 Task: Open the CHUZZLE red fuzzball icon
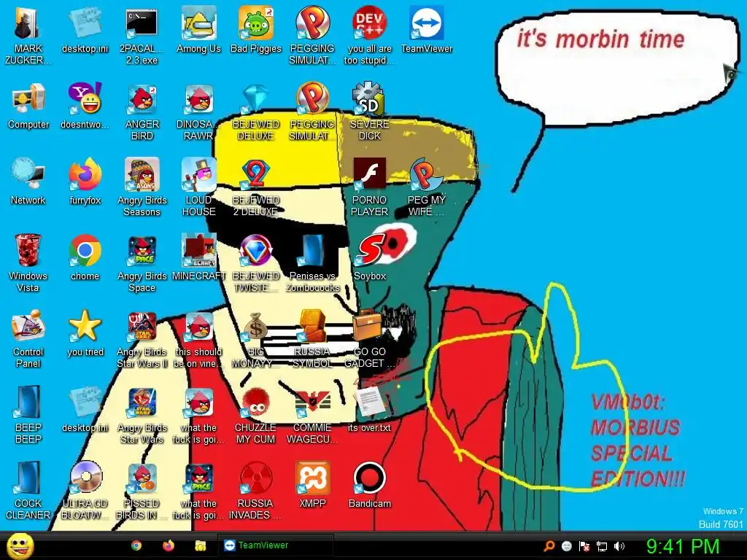(256, 402)
